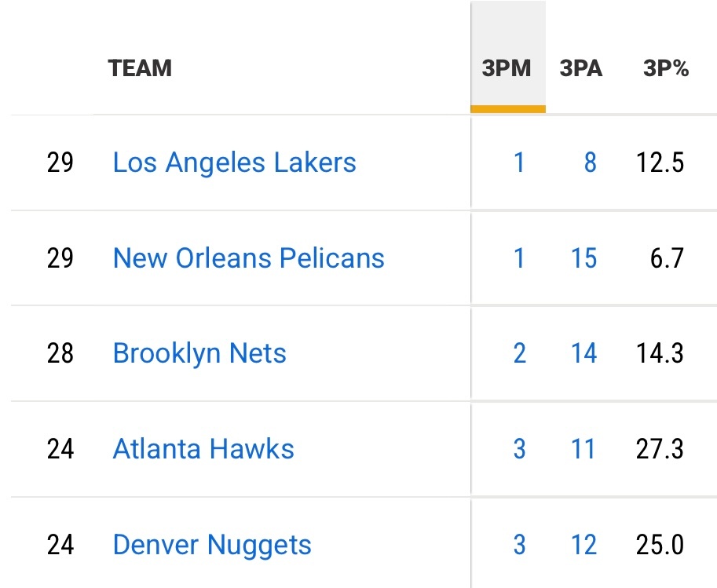Click Pelicans 3PA value of 15
The height and width of the screenshot is (588, 717).
583,258
